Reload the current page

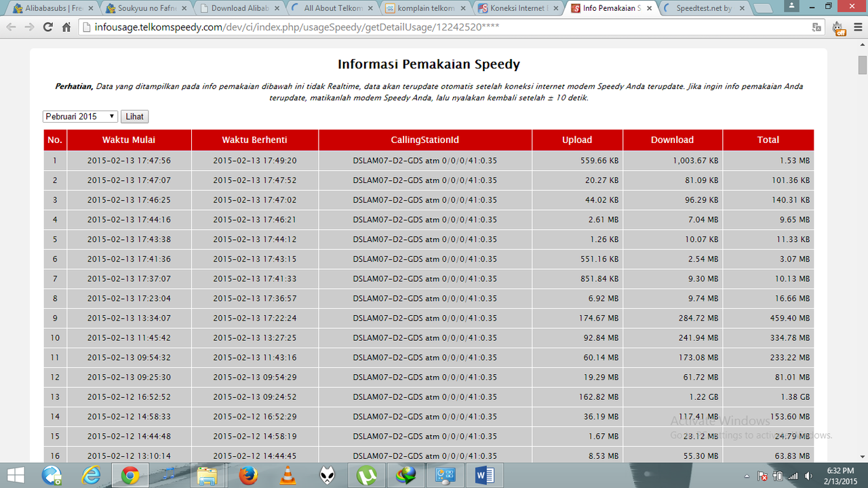click(x=47, y=27)
